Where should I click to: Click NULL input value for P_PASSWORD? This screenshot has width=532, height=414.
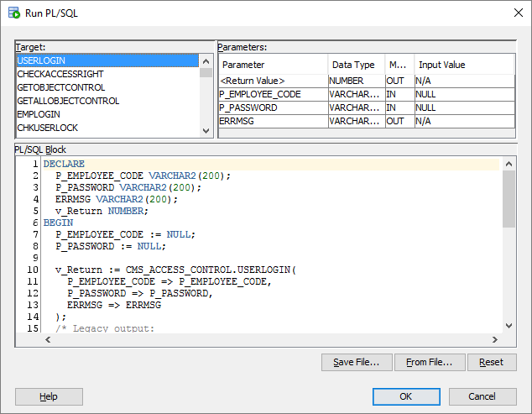point(465,107)
